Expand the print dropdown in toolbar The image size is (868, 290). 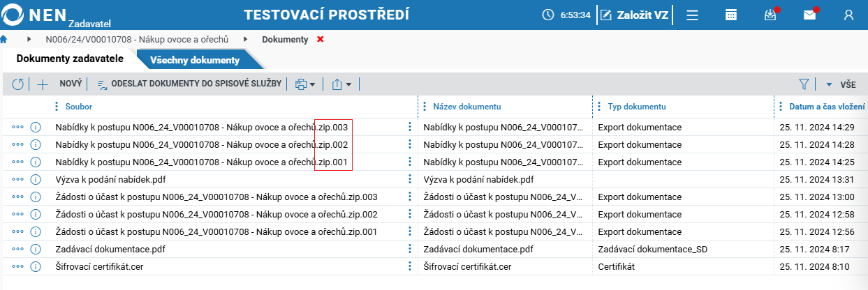(x=305, y=84)
